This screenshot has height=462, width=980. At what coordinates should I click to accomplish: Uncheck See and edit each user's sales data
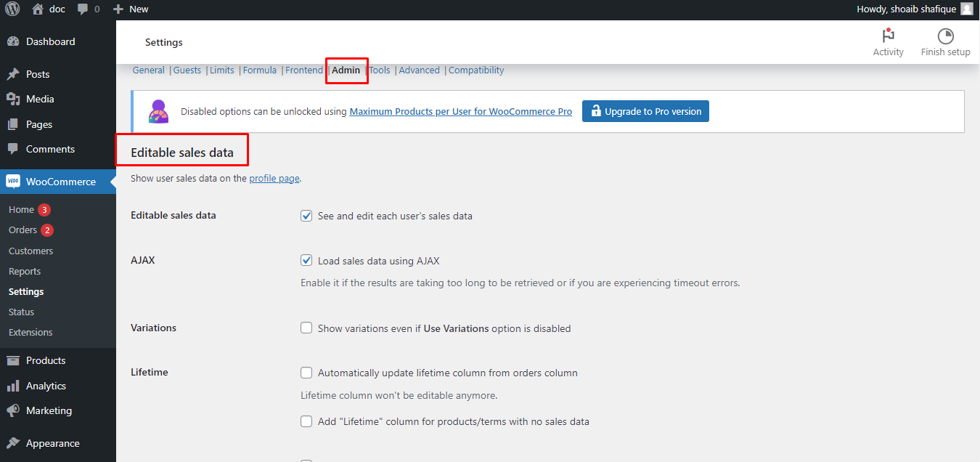pos(306,216)
